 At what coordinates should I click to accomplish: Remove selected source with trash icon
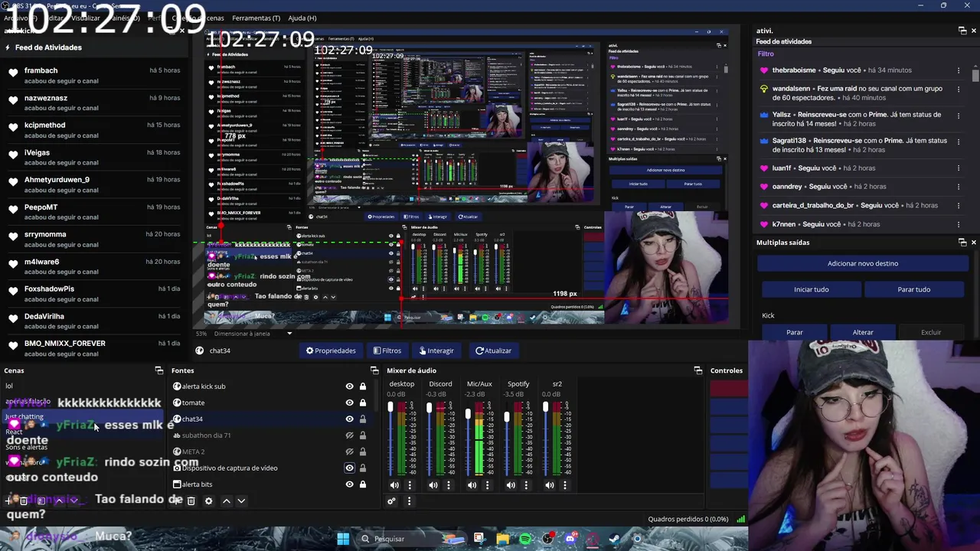click(x=191, y=501)
